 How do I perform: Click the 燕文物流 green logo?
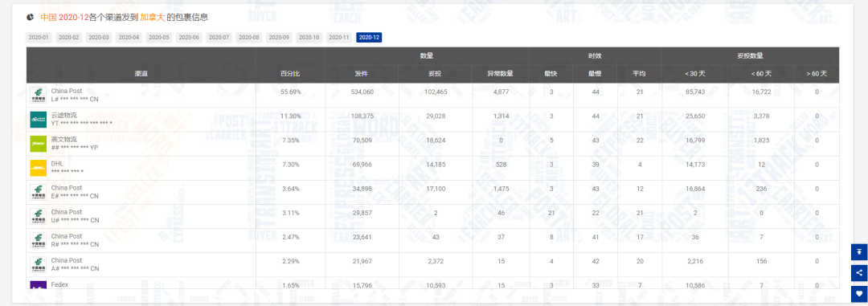click(39, 144)
